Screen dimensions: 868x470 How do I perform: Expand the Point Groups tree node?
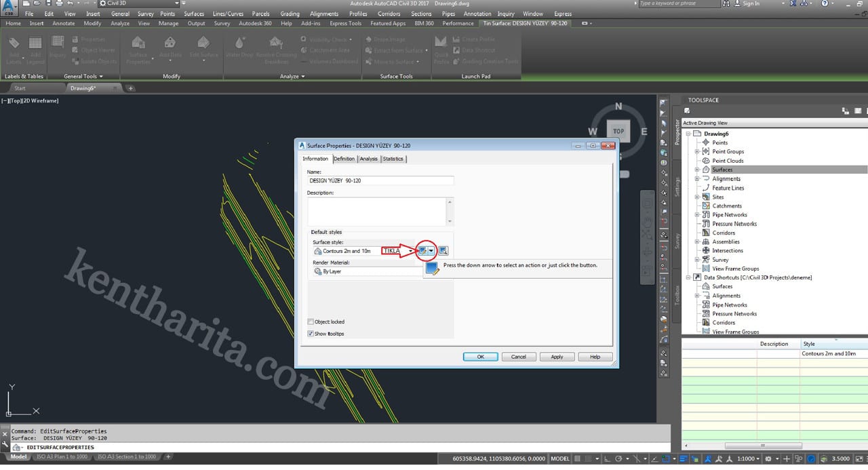[696, 152]
